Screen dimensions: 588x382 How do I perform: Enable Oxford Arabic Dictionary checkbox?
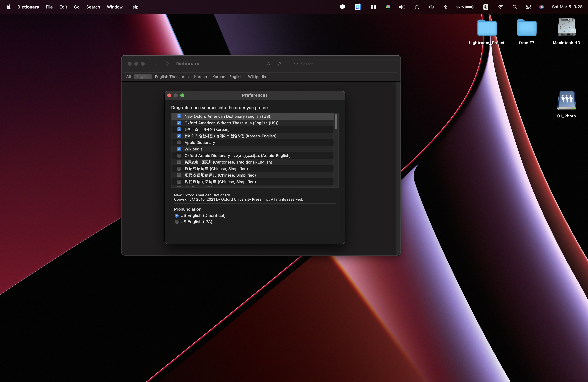(179, 156)
